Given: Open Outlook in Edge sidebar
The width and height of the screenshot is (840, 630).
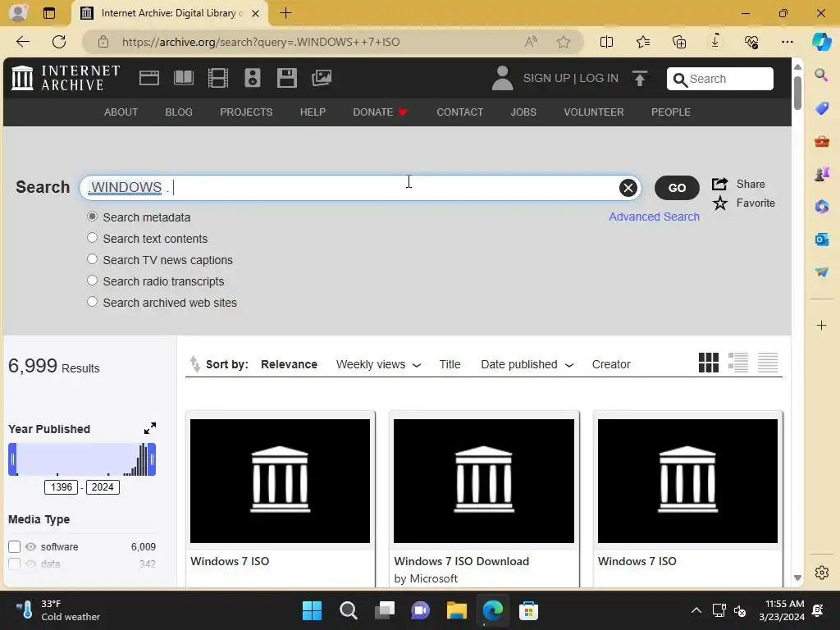Looking at the screenshot, I should click(821, 239).
